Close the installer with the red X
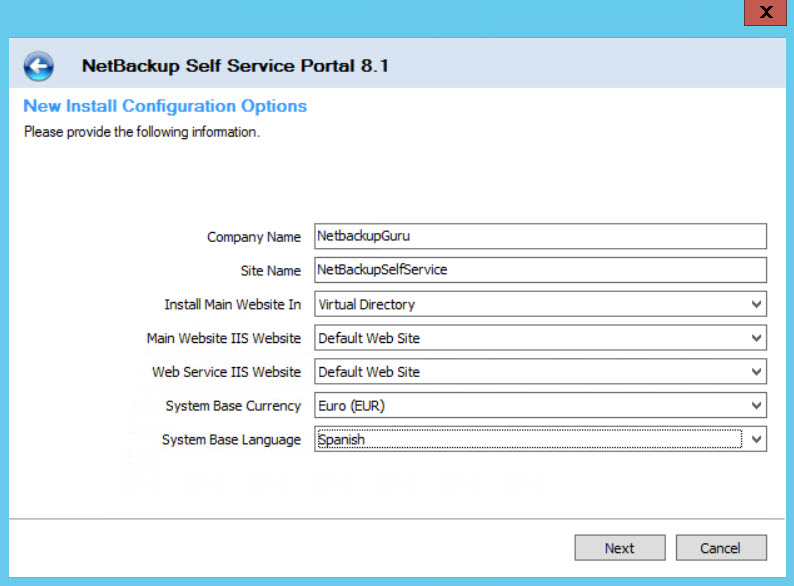This screenshot has width=794, height=586. [x=765, y=12]
